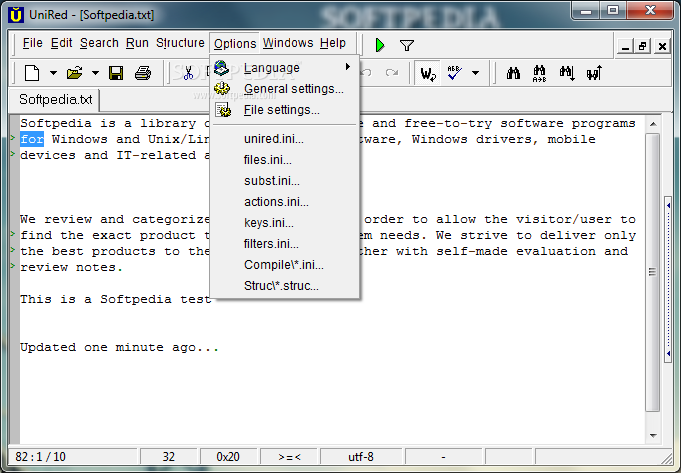Click the Find binoculars icon
Image resolution: width=681 pixels, height=473 pixels.
513,73
